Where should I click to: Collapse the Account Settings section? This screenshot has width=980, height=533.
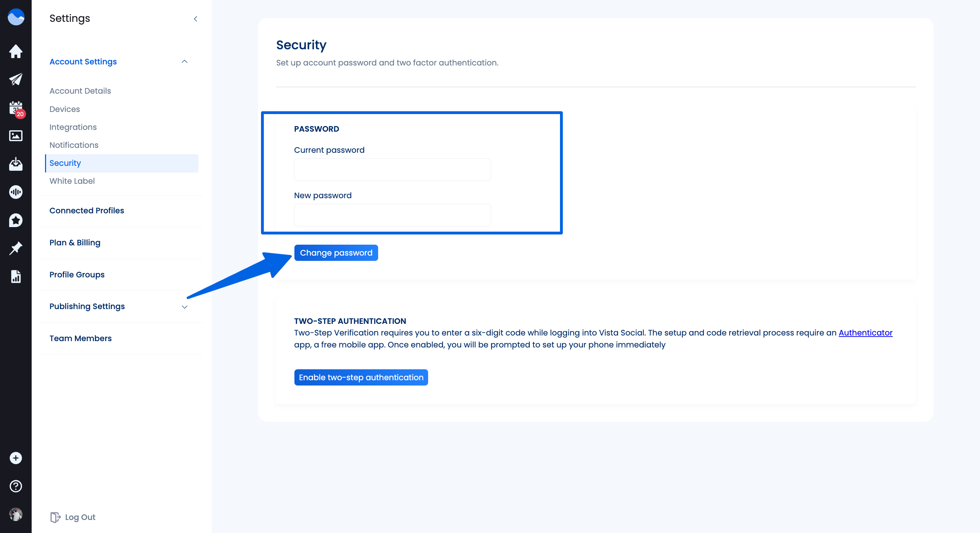[x=184, y=62]
